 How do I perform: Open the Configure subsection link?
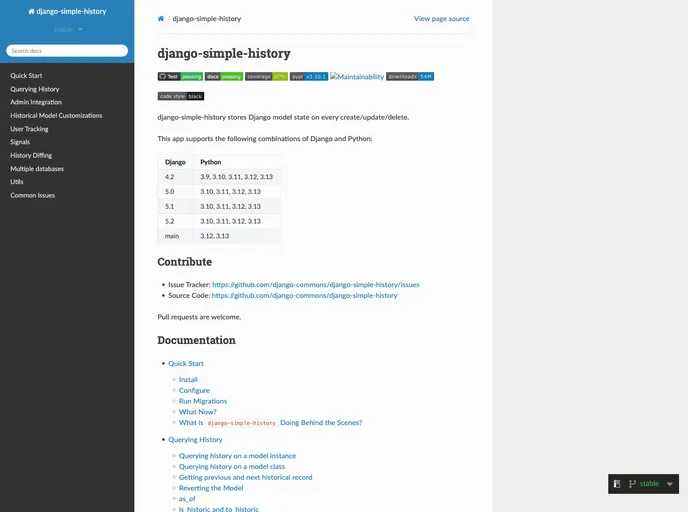[194, 390]
